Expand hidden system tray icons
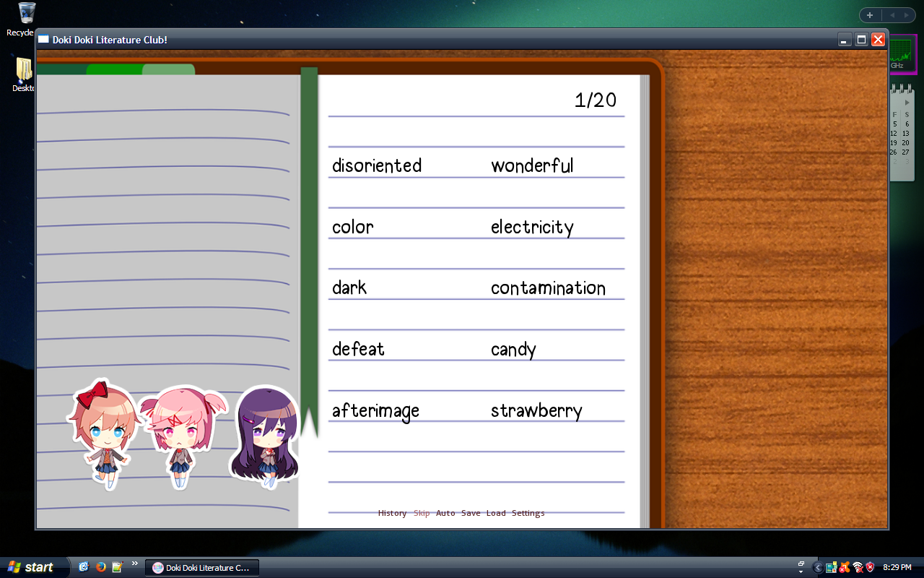 click(x=818, y=567)
